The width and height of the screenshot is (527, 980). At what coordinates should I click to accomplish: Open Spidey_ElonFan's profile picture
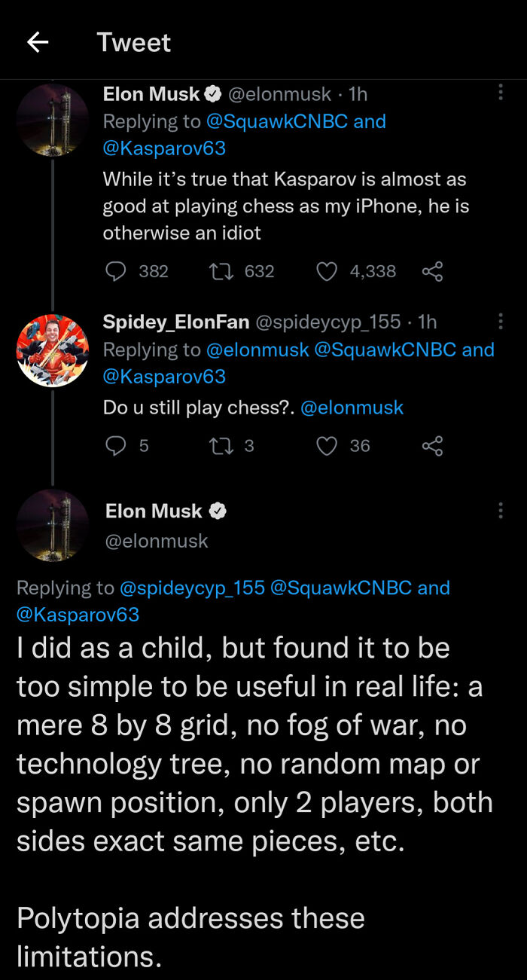(x=53, y=350)
